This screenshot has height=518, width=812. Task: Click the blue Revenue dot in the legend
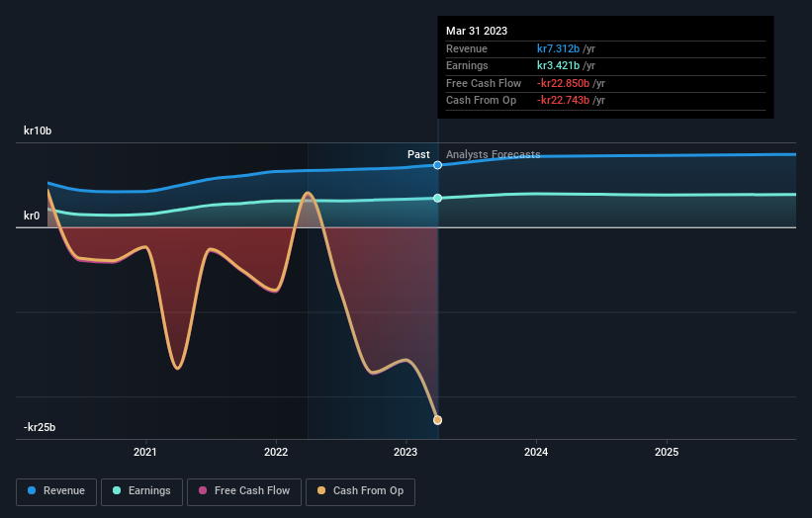(32, 490)
